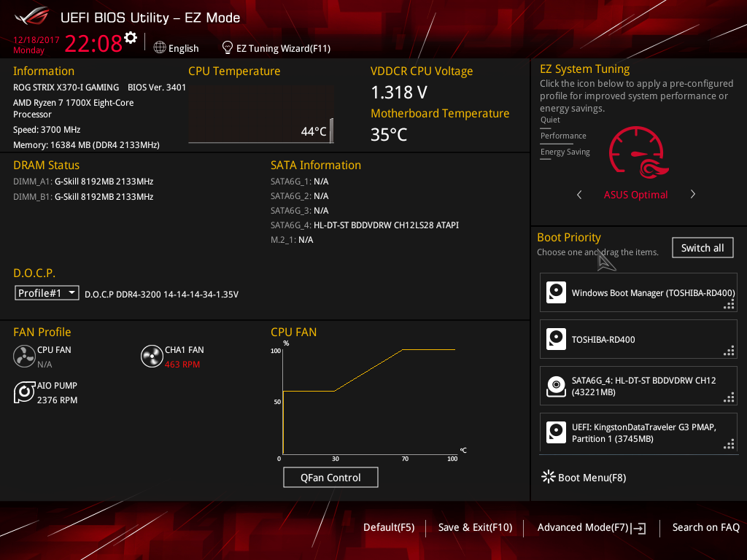Click the Speed: 3700 MHz line
747x560 pixels.
pyautogui.click(x=47, y=130)
